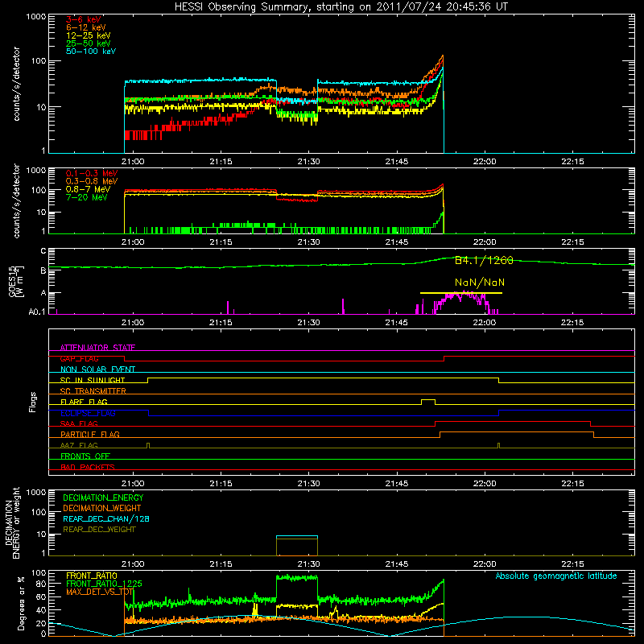The width and height of the screenshot is (644, 644).
Task: Pick the 50-100 keV legend label
Action: (x=91, y=52)
